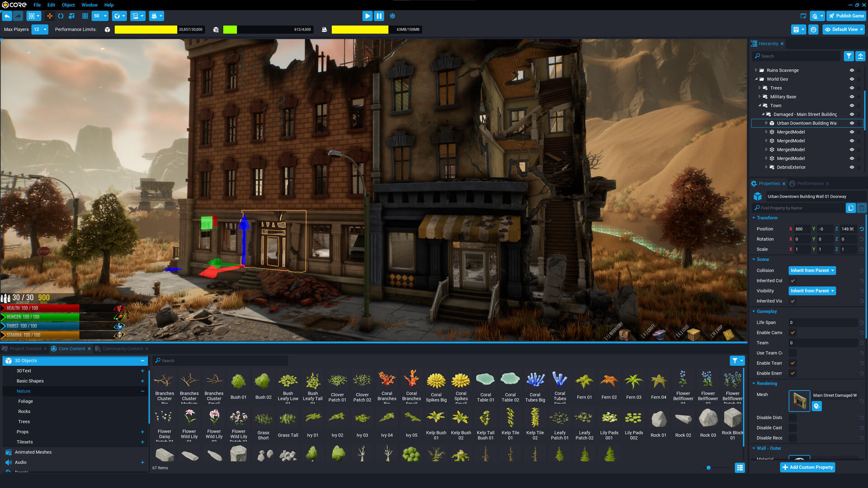Viewport: 868px width, 488px height.
Task: Toggle visibility of Urban Downtown Building Wa
Action: 853,123
